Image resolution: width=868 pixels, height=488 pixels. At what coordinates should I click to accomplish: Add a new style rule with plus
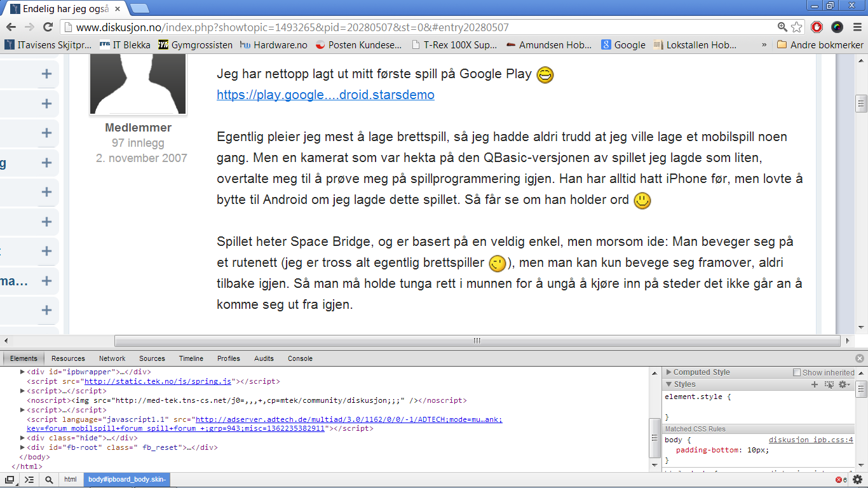pyautogui.click(x=815, y=384)
